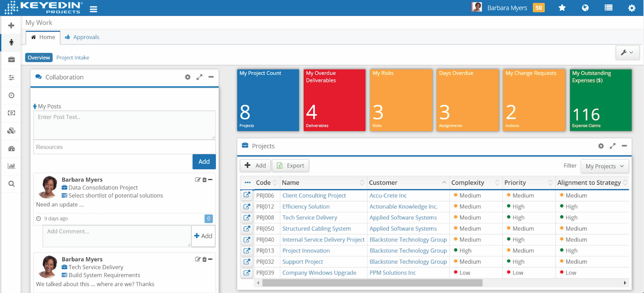Open the PRJ006 row launch icon

pyautogui.click(x=247, y=195)
